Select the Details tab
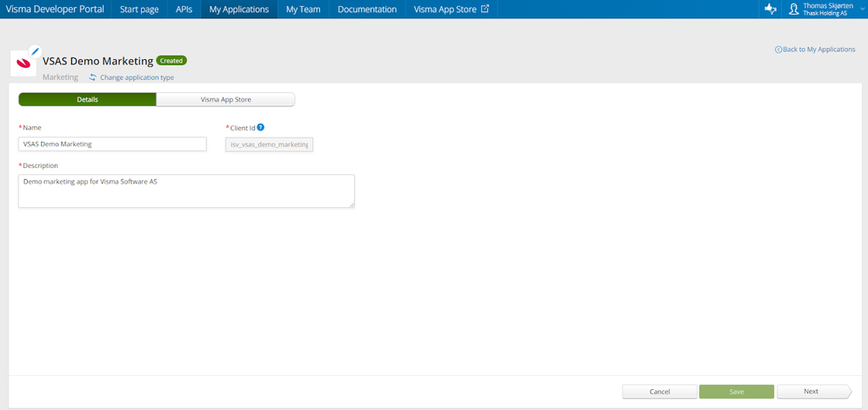Viewport: 868px width, 410px height. [88, 100]
